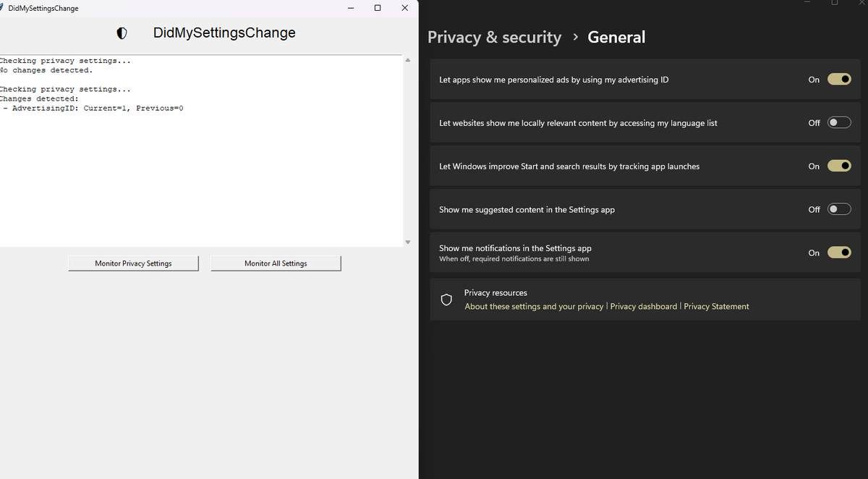Click the shield icon beside Privacy resources
The width and height of the screenshot is (868, 479).
click(x=446, y=299)
